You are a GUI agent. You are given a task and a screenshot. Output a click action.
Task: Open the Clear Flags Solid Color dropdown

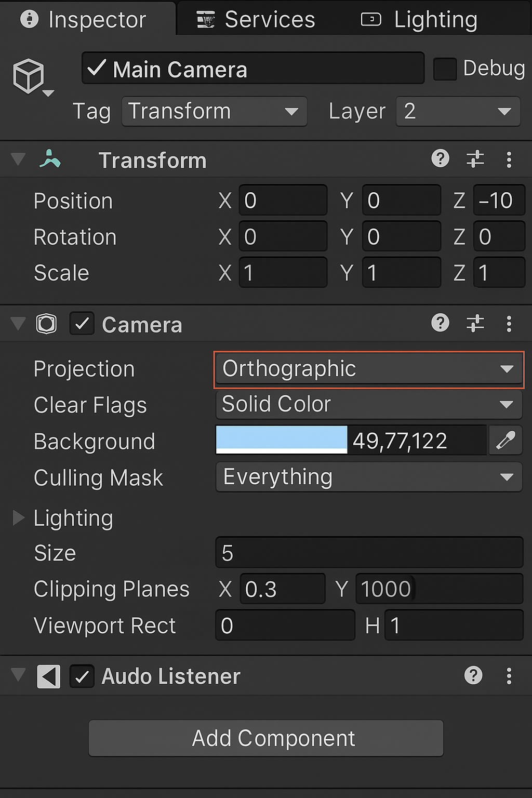point(369,404)
